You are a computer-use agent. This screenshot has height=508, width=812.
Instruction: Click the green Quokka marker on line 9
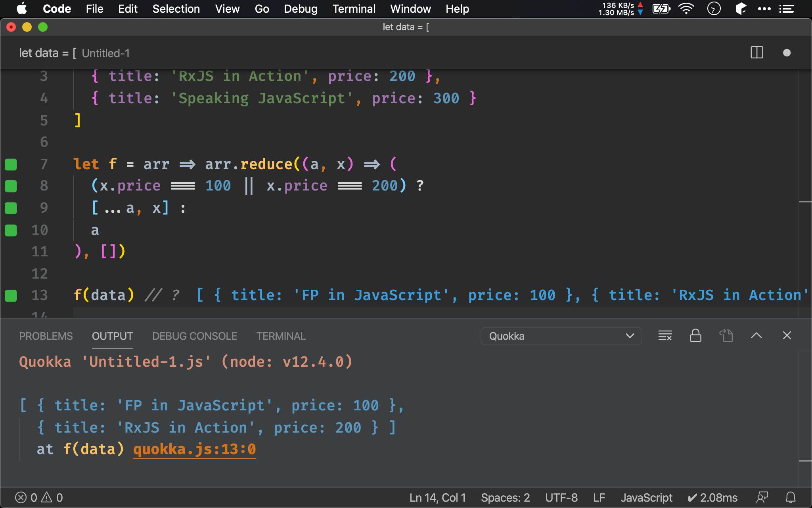(x=11, y=208)
